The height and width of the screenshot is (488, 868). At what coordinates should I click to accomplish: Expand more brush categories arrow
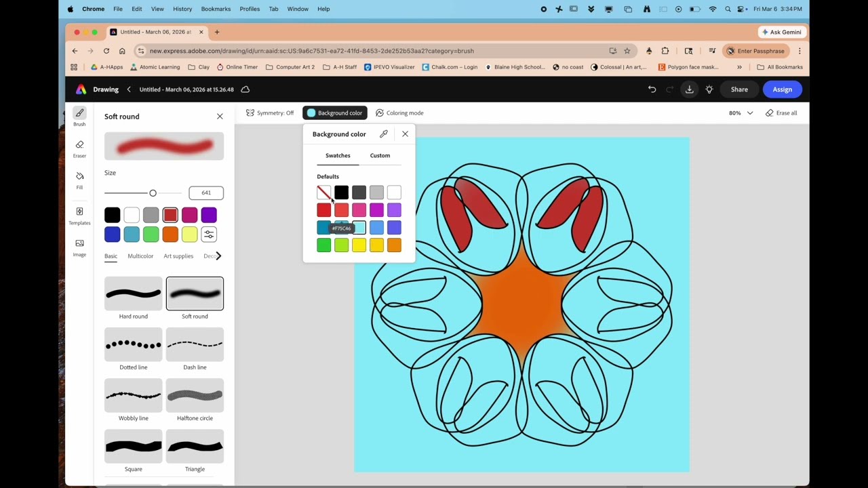(218, 256)
